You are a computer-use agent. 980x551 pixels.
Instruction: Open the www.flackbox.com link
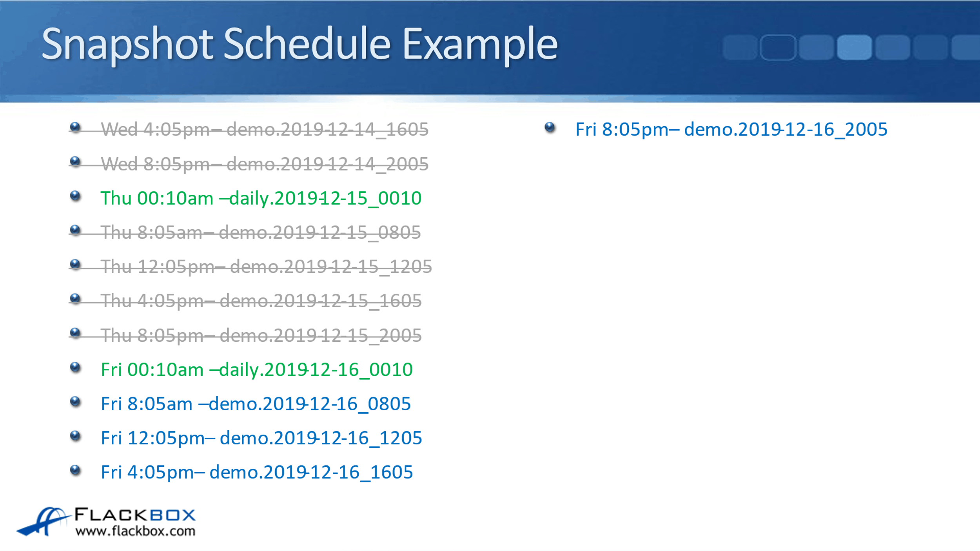click(x=135, y=531)
